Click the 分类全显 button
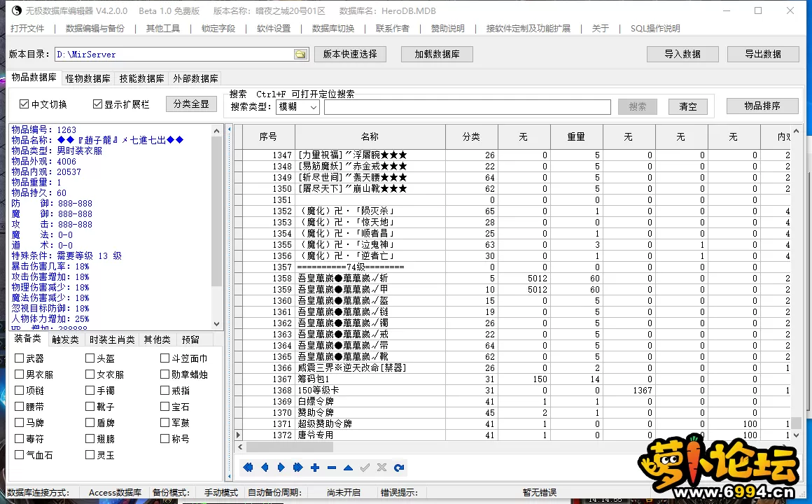This screenshot has width=812, height=504. click(191, 104)
